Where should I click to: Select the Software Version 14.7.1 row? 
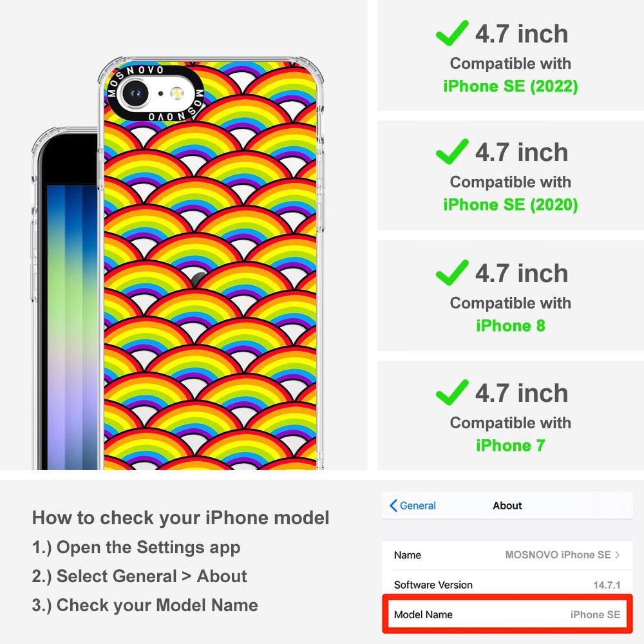507,585
